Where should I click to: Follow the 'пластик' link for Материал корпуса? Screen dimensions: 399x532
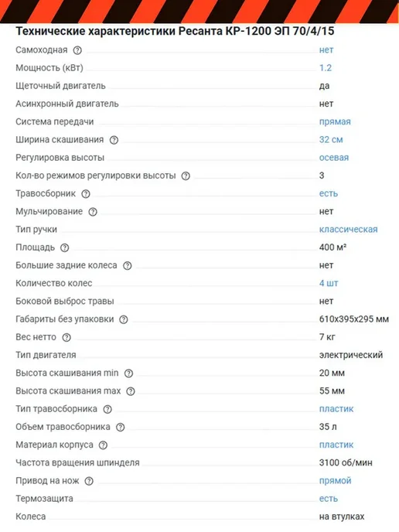tap(336, 445)
